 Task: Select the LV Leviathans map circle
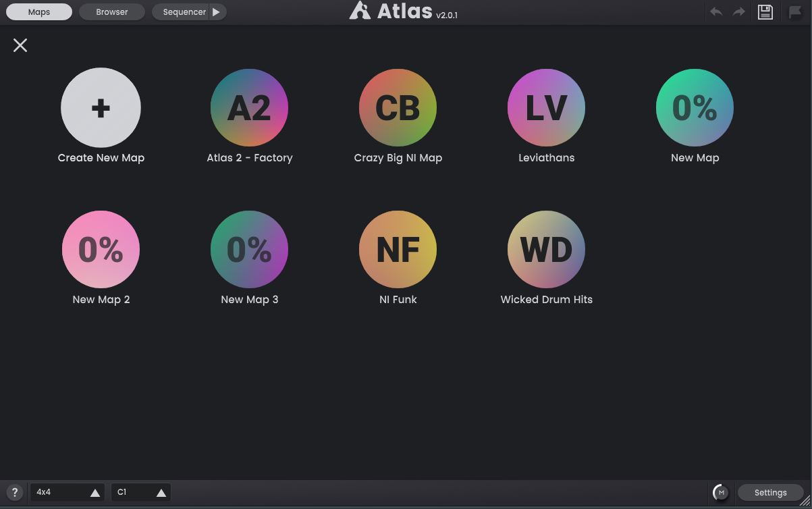tap(546, 107)
